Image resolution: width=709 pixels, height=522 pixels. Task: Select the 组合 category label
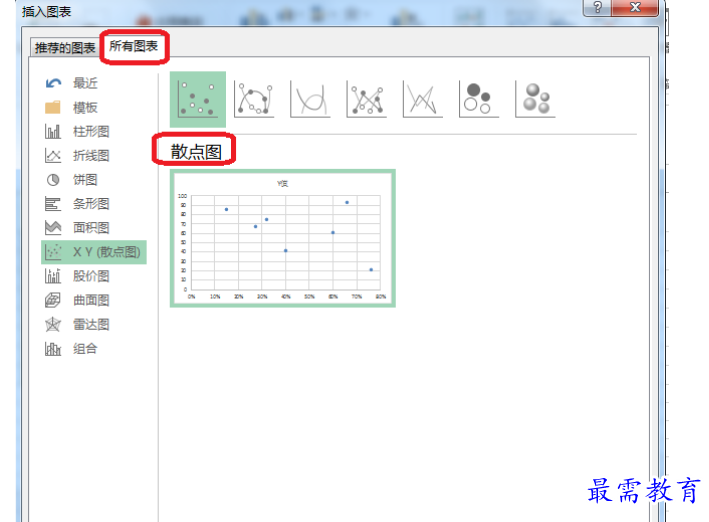(85, 349)
